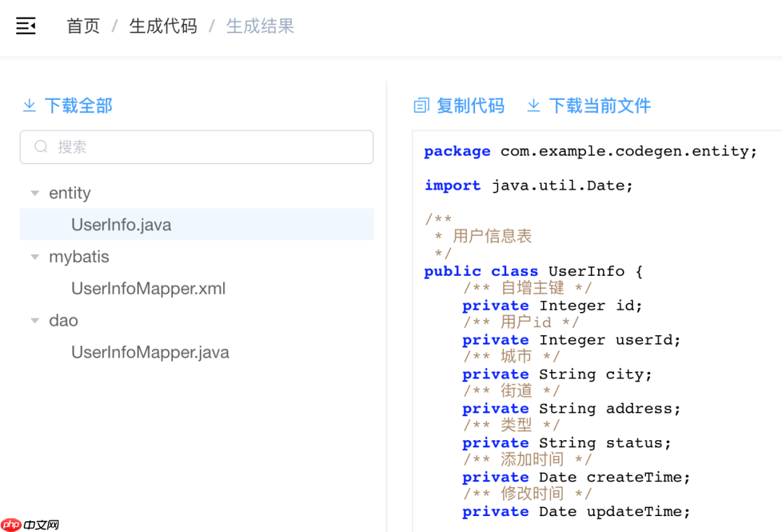Screen dimensions: 782x532
Task: Click the collapse arrow icon beside entity
Action: point(34,193)
